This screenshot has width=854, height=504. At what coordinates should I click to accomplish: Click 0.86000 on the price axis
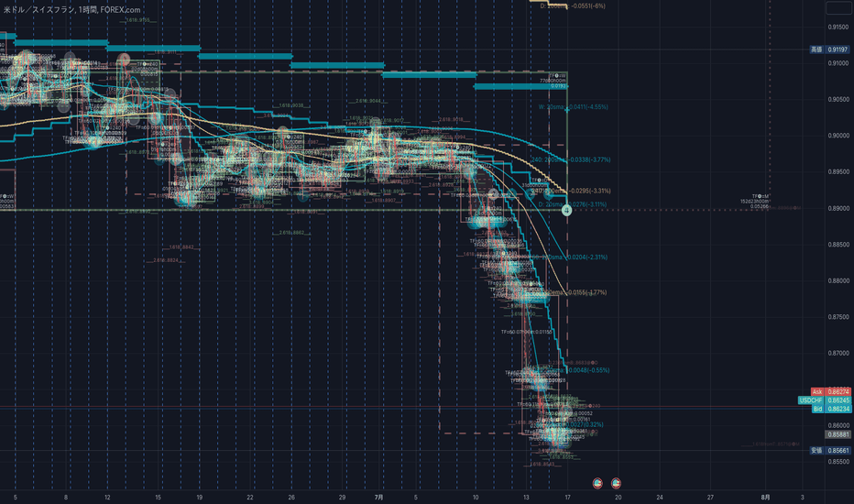click(x=838, y=425)
